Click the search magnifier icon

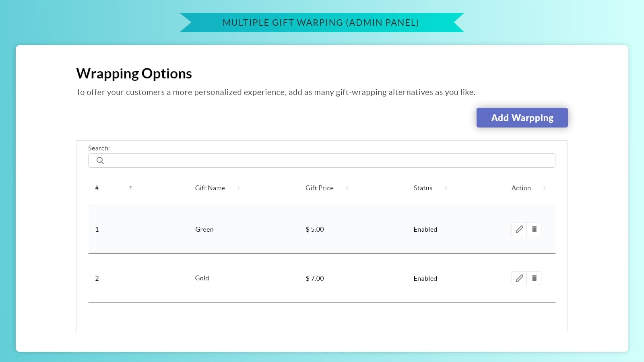pyautogui.click(x=100, y=160)
